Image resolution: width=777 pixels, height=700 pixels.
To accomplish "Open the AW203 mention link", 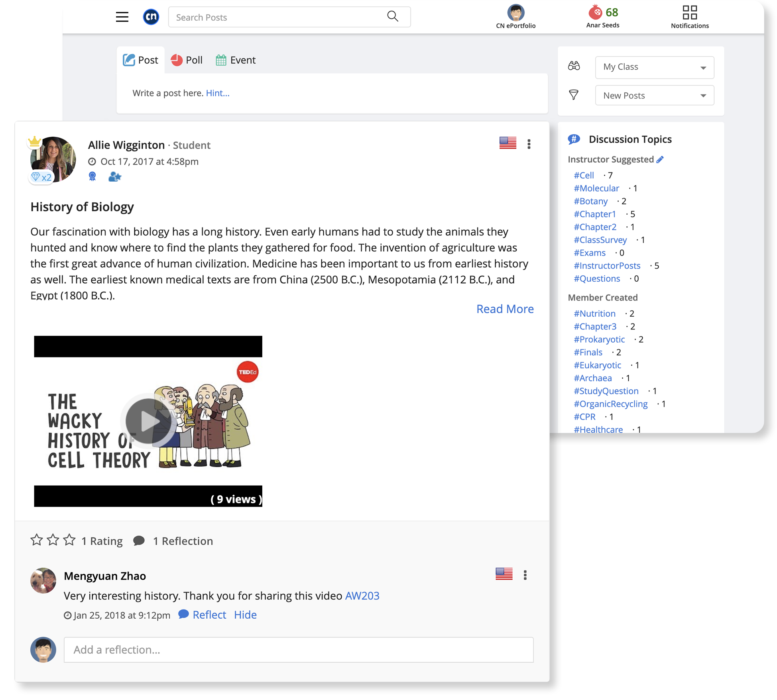I will pyautogui.click(x=362, y=595).
